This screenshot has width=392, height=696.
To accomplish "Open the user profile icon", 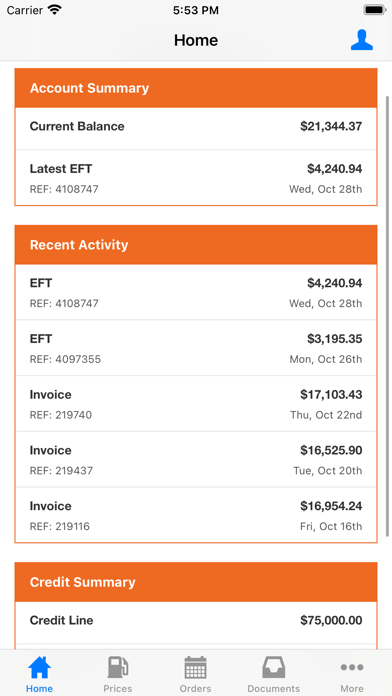I will [x=361, y=40].
